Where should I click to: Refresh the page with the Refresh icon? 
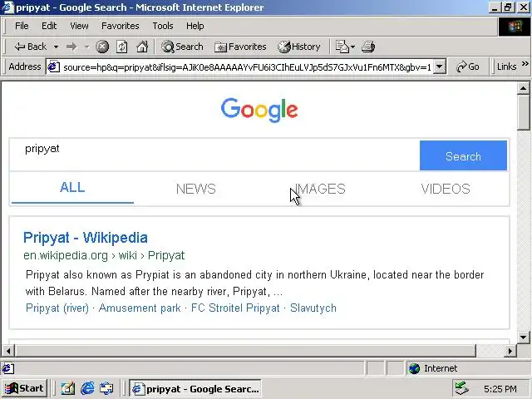pos(122,47)
